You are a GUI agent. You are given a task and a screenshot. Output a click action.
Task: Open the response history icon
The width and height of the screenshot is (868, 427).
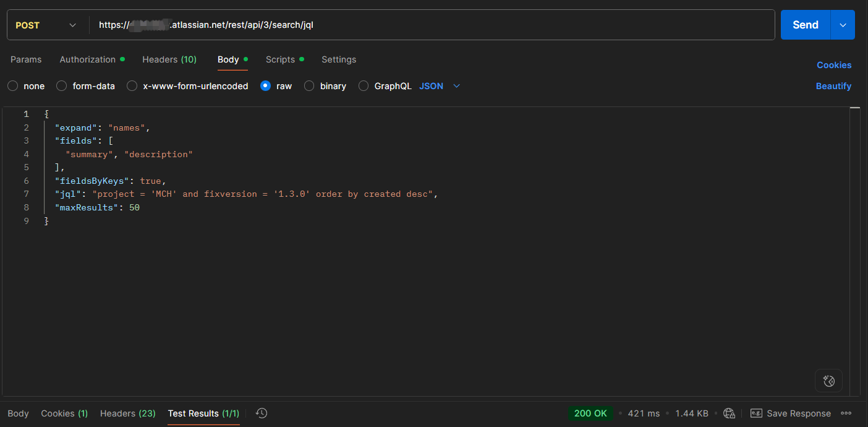point(262,413)
